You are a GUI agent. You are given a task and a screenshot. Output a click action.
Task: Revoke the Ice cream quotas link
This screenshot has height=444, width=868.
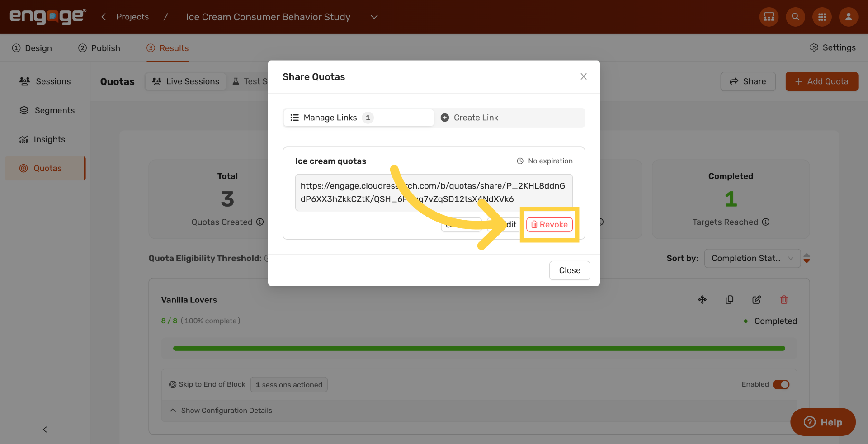[550, 225]
